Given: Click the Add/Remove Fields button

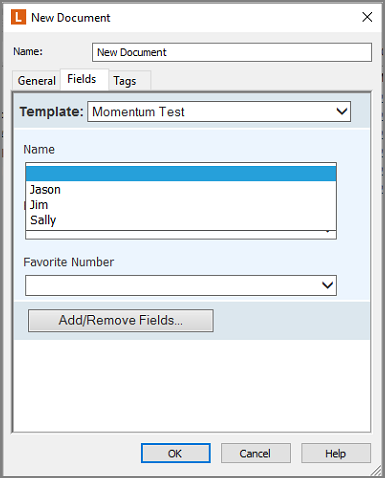Looking at the screenshot, I should pyautogui.click(x=121, y=320).
